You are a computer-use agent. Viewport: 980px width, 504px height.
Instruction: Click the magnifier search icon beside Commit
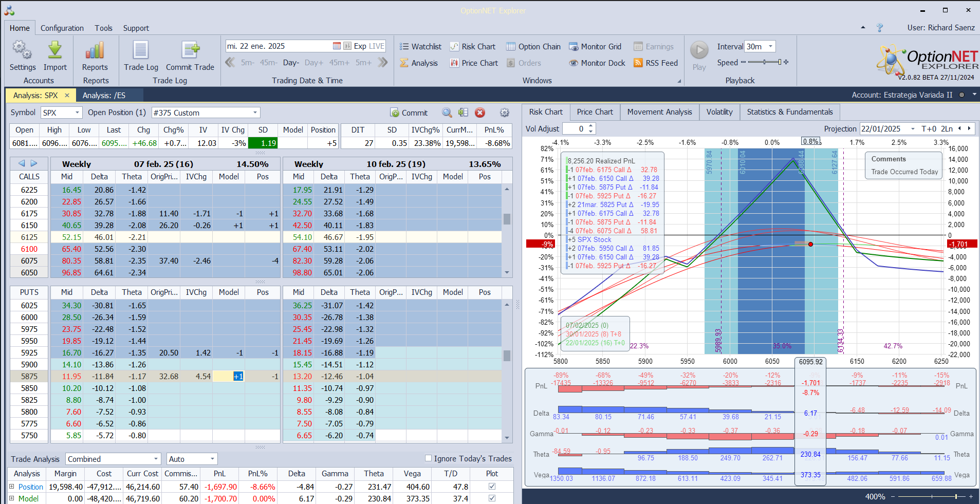pyautogui.click(x=447, y=113)
